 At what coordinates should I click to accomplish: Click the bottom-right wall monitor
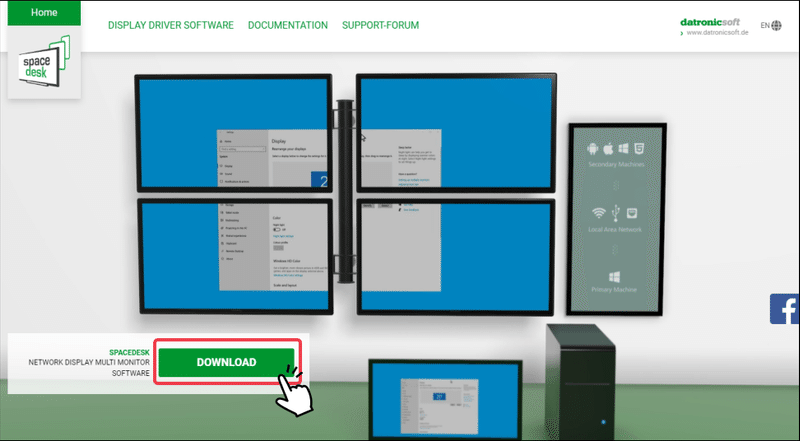(x=456, y=257)
